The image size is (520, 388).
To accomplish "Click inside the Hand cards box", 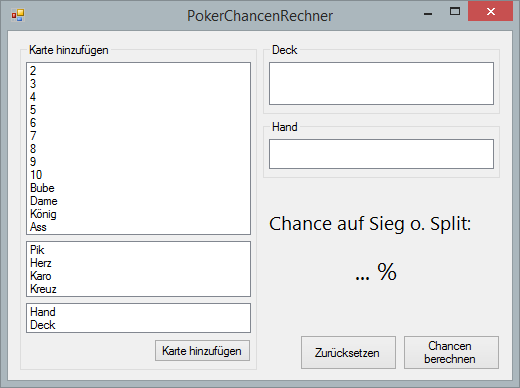I will pos(381,154).
